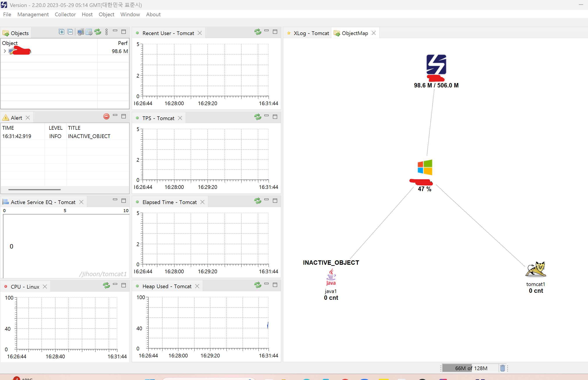Open the Host menu
This screenshot has height=380, width=588.
point(87,14)
